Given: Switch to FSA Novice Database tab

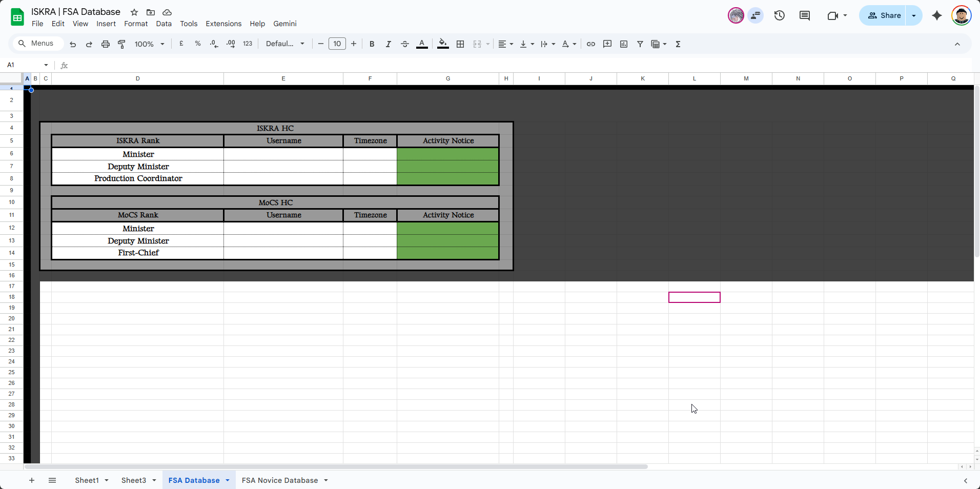Looking at the screenshot, I should tap(280, 480).
